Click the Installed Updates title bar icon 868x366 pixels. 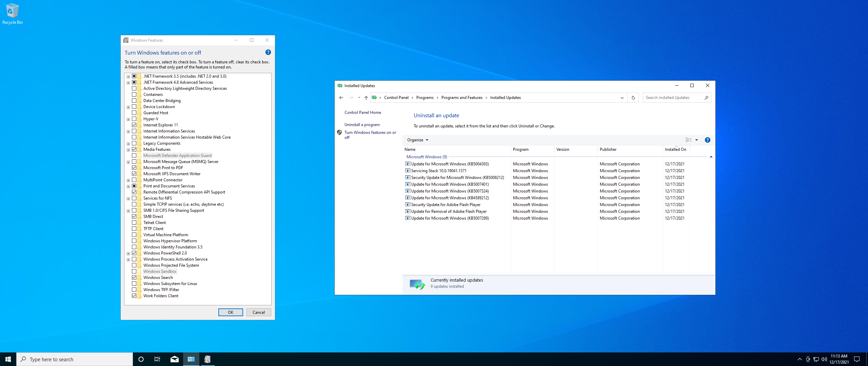[340, 86]
